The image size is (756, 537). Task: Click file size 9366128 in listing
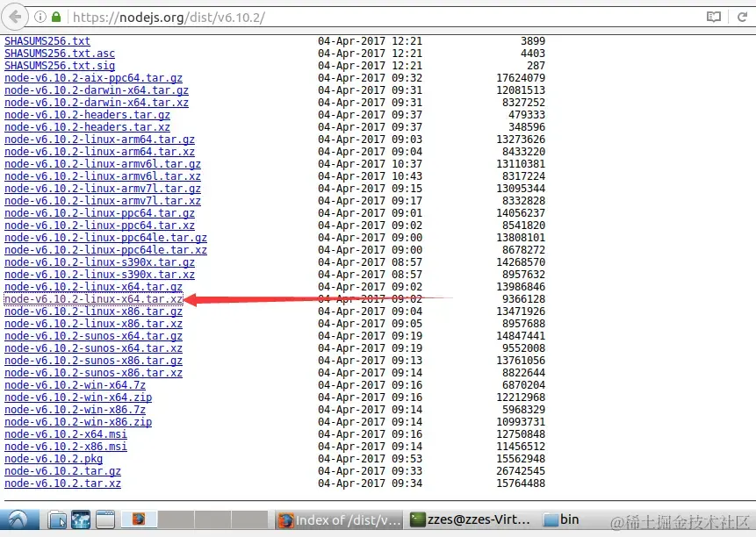point(523,299)
